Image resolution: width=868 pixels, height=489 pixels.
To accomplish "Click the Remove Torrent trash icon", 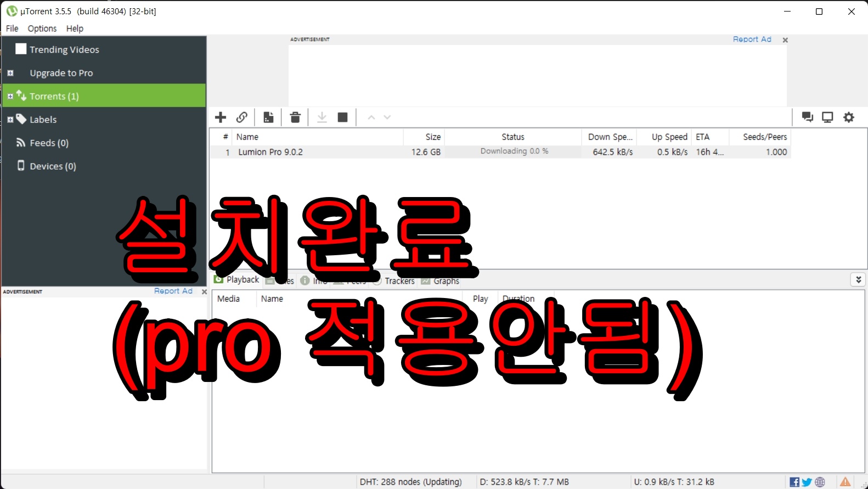I will pos(295,117).
